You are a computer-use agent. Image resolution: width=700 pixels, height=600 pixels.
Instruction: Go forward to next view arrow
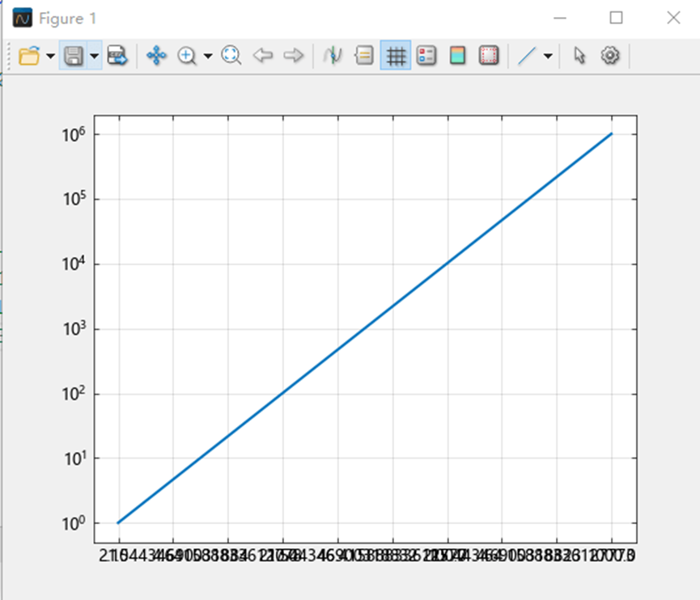tap(293, 56)
